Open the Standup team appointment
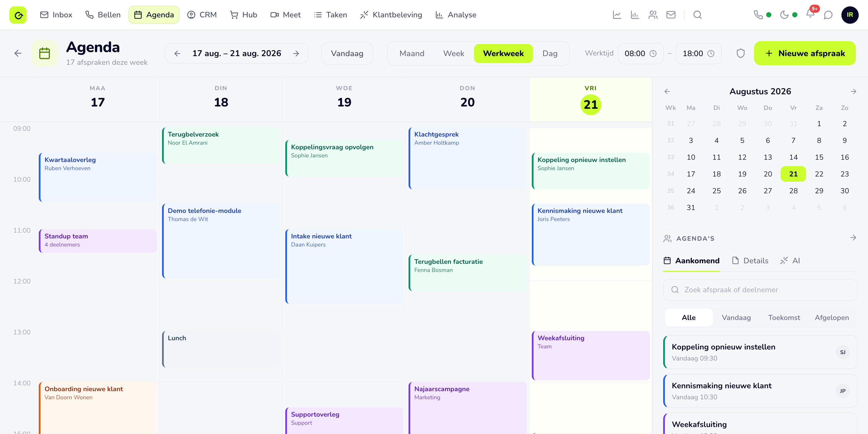Screen dimensions: 868x434 [x=98, y=241]
